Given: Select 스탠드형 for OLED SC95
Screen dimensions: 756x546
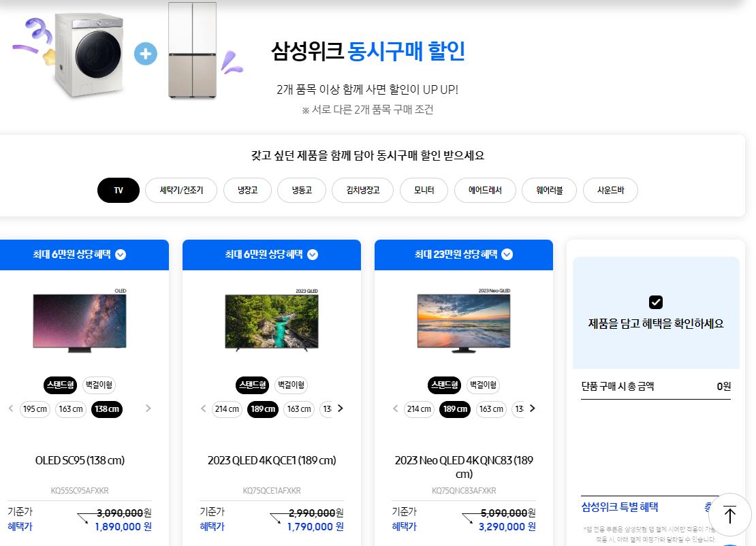Looking at the screenshot, I should (60, 385).
